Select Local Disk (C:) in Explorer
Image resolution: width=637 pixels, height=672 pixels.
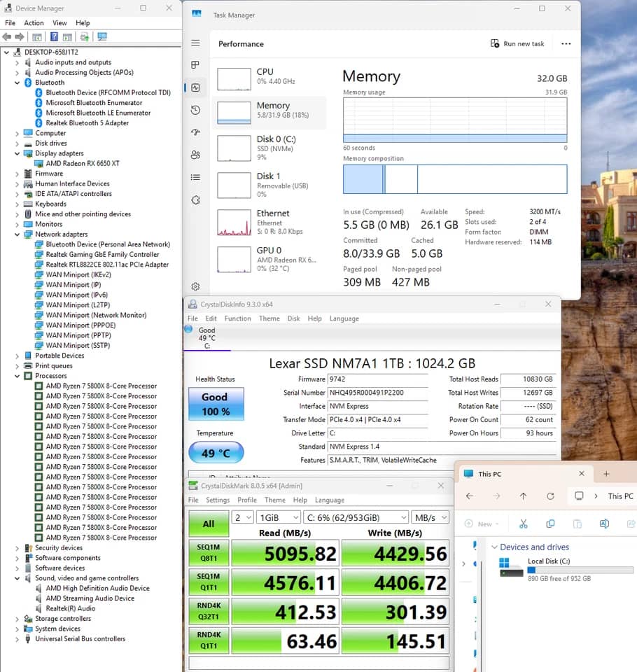click(x=566, y=569)
